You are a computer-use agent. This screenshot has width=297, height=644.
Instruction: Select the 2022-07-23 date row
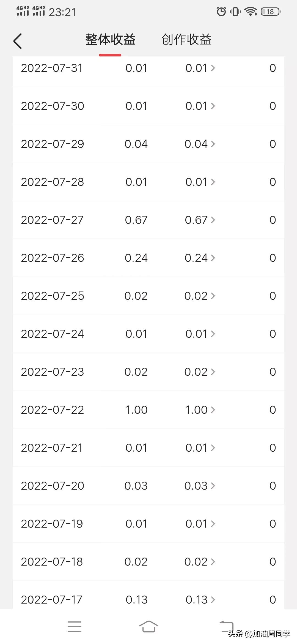tap(52, 372)
